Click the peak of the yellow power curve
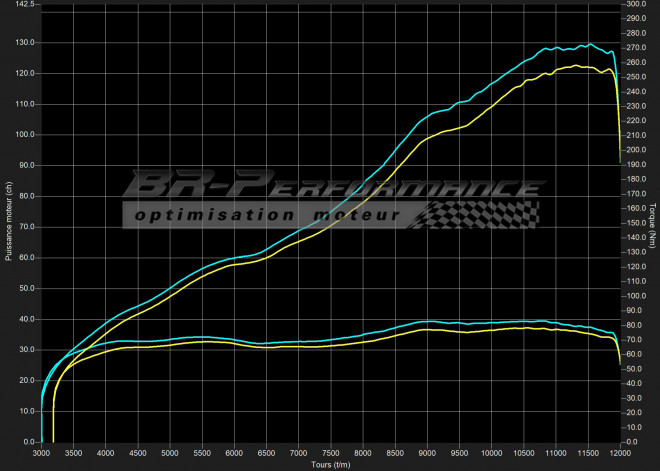Image resolution: width=660 pixels, height=471 pixels. (576, 65)
